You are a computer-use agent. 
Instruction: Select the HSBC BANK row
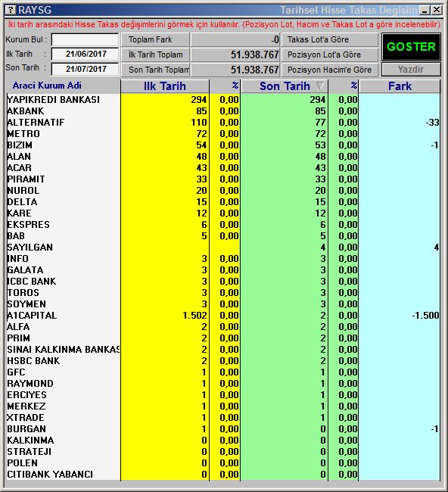pyautogui.click(x=223, y=361)
